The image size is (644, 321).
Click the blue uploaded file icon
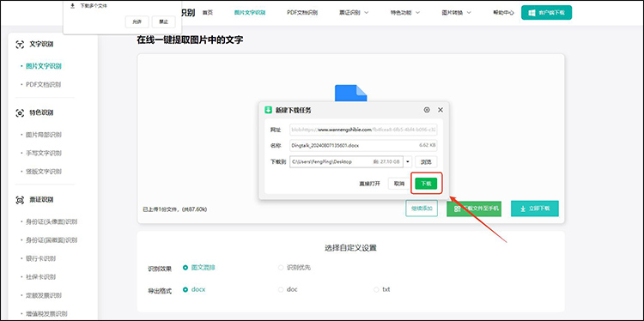[x=350, y=94]
